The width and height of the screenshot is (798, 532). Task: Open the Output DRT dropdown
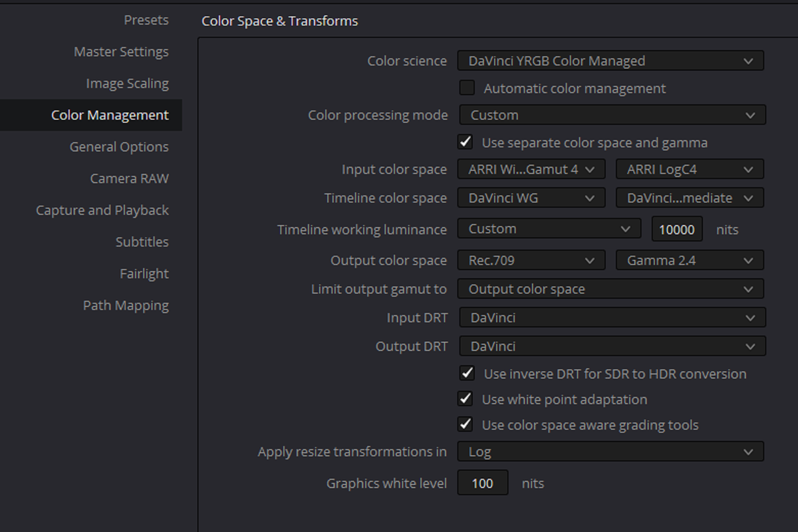click(612, 346)
